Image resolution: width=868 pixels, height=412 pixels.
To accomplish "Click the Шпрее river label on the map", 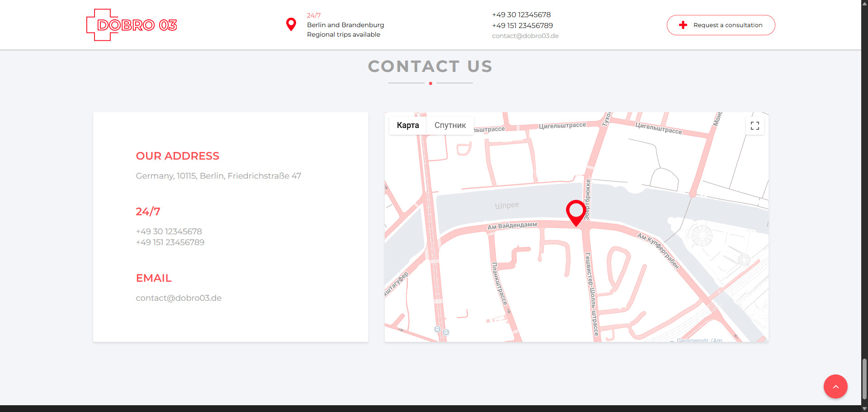I will point(507,205).
